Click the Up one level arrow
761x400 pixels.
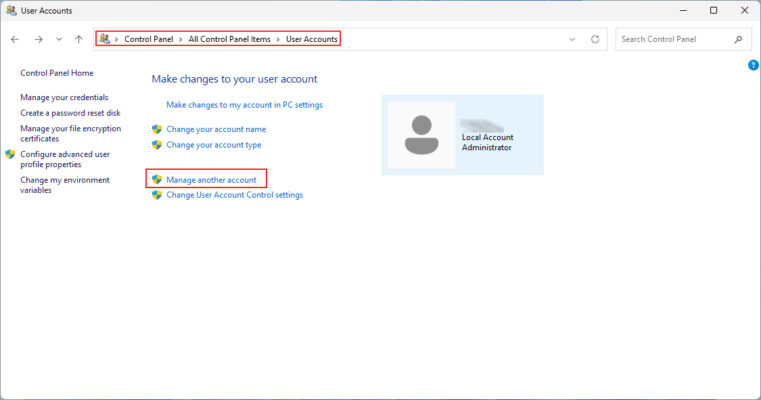tap(79, 39)
